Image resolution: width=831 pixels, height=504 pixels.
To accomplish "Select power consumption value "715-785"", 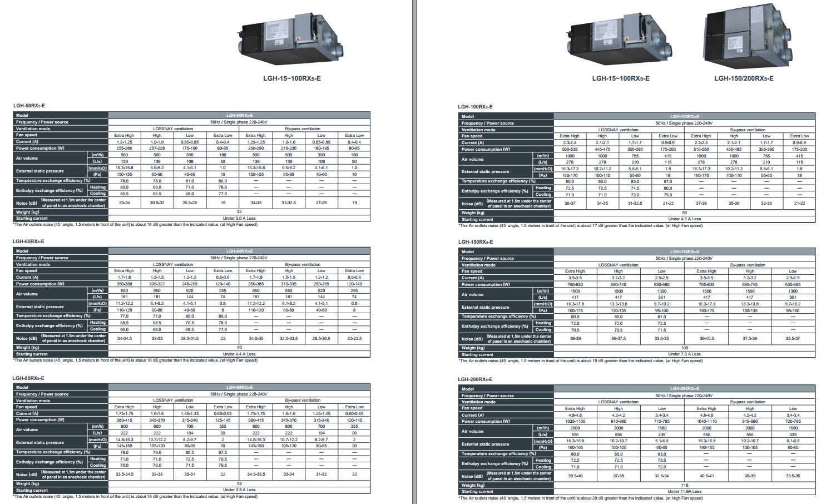I will pyautogui.click(x=662, y=422).
